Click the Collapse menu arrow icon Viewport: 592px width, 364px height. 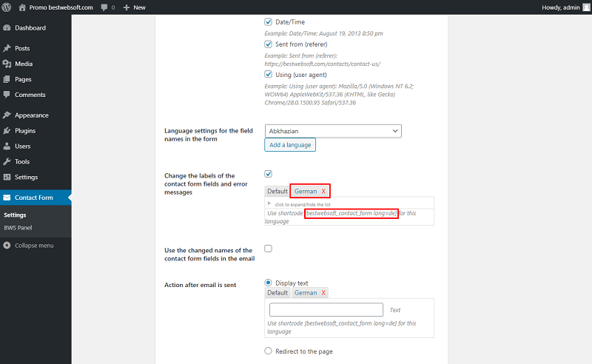pos(7,246)
